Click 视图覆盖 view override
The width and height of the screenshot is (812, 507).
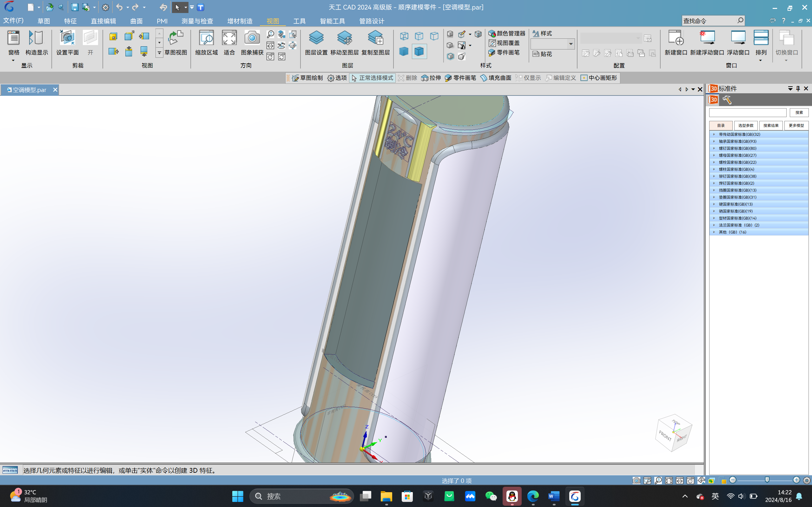point(504,43)
